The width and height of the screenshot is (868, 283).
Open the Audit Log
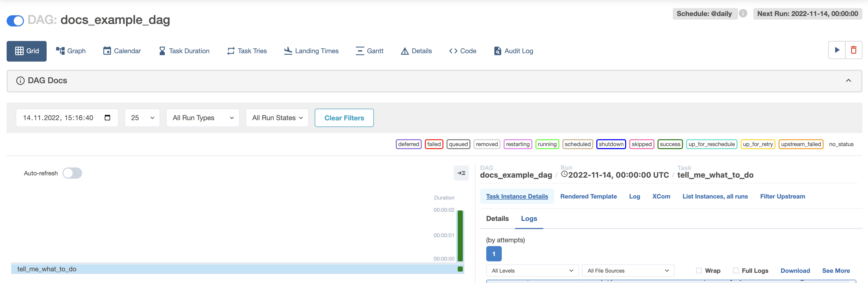pyautogui.click(x=513, y=51)
